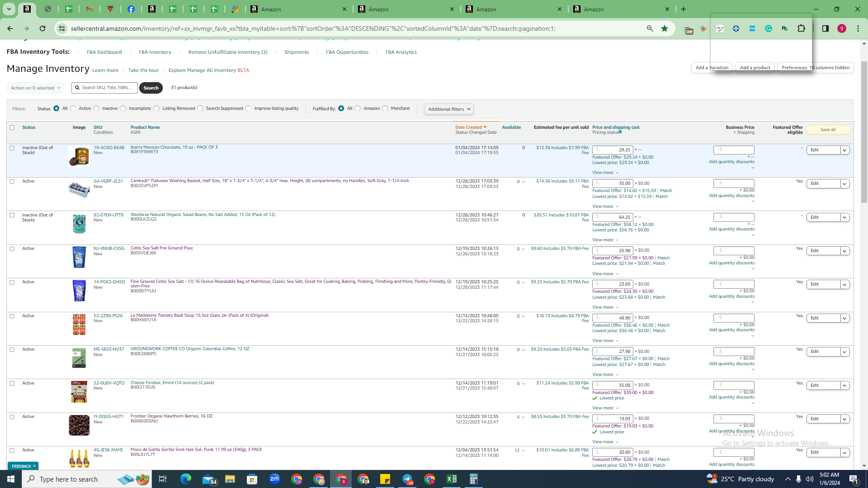Viewport: 868px width, 488px height.
Task: Toggle the bookmark star for this page
Action: 665,28
